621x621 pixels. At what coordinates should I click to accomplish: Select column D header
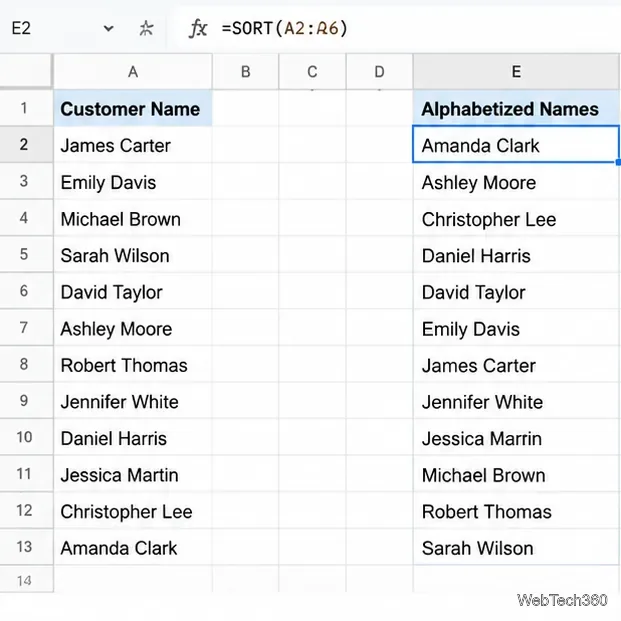[x=379, y=72]
